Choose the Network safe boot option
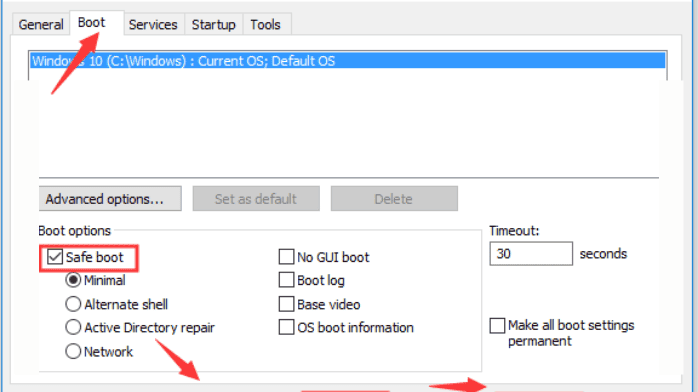The image size is (698, 392). [x=73, y=352]
